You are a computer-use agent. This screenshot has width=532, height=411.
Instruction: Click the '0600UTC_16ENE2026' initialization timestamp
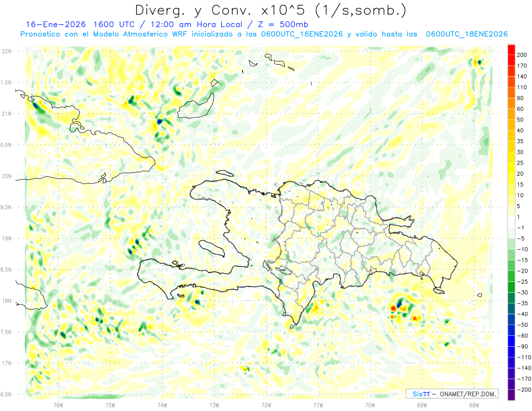[x=302, y=34]
